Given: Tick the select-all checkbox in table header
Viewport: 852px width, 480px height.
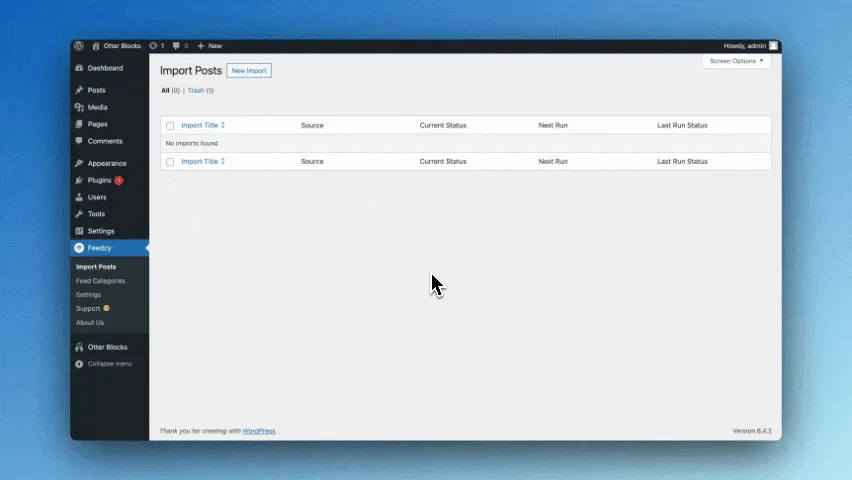Looking at the screenshot, I should point(170,126).
